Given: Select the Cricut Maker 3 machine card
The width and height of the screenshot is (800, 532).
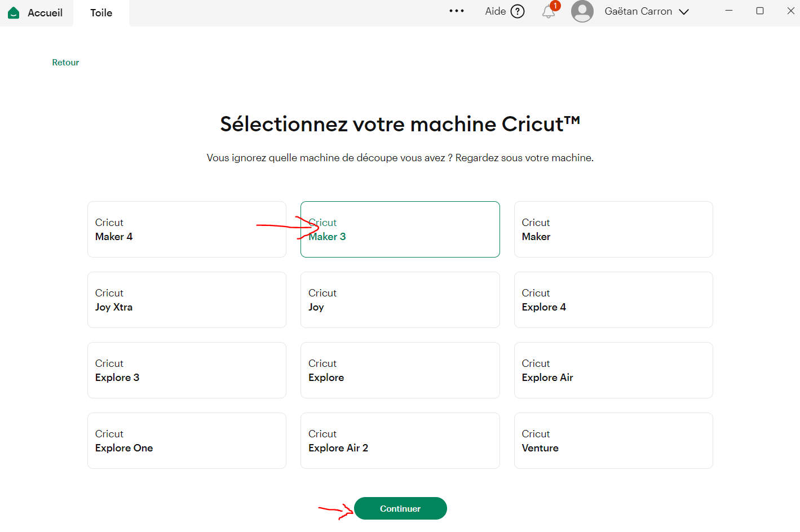Looking at the screenshot, I should click(400, 229).
